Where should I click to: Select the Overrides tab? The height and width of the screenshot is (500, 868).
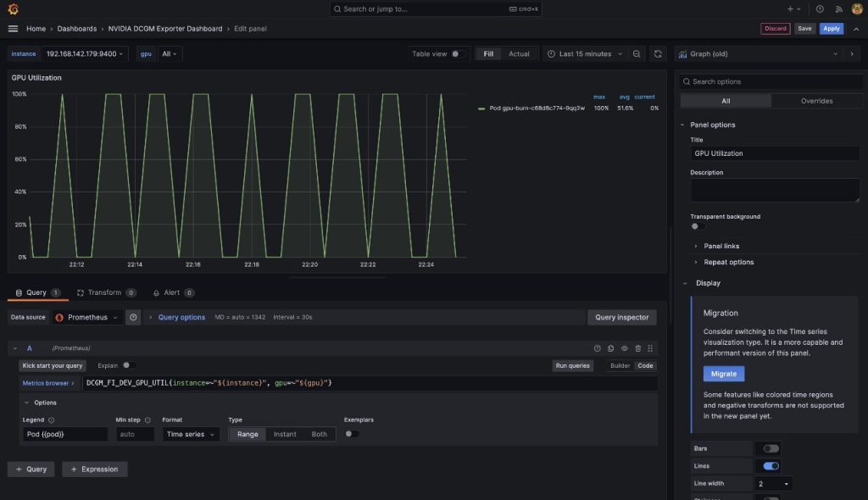tap(816, 101)
